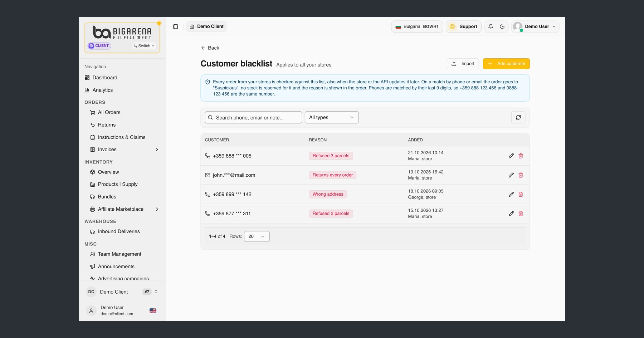The height and width of the screenshot is (338, 644).
Task: Focus the search phone, email field
Action: click(253, 117)
